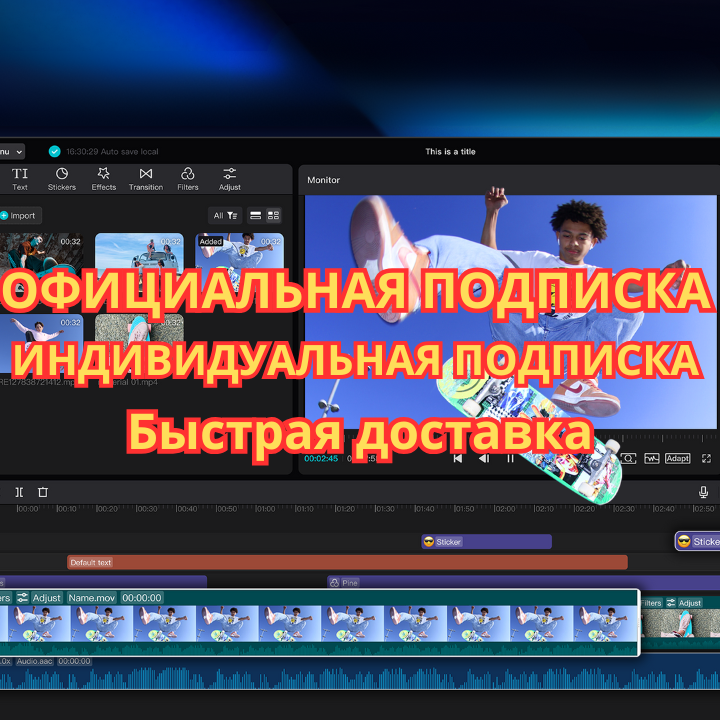The width and height of the screenshot is (720, 720).
Task: Click the Adapt button
Action: (677, 458)
